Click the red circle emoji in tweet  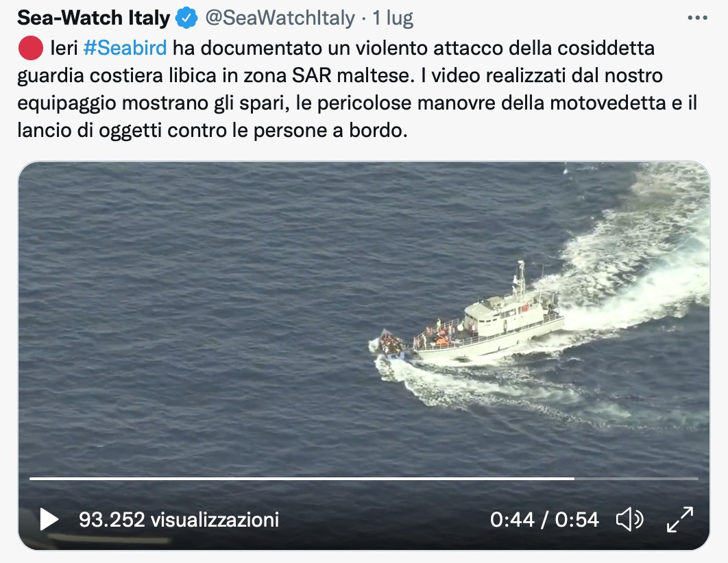[x=31, y=48]
